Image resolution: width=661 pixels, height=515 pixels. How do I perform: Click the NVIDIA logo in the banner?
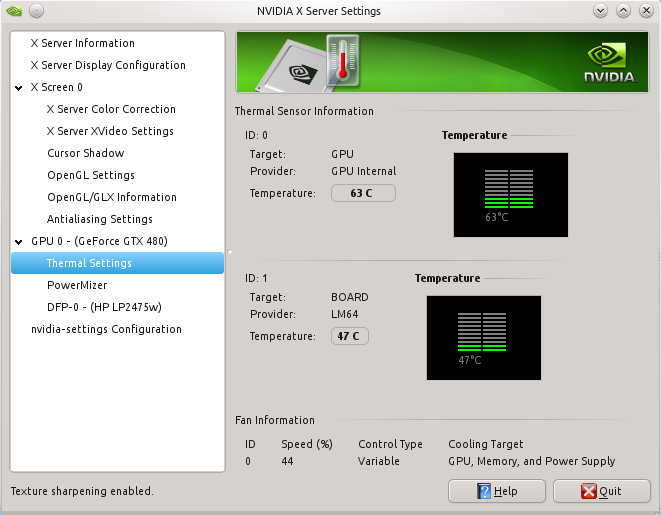tap(609, 62)
